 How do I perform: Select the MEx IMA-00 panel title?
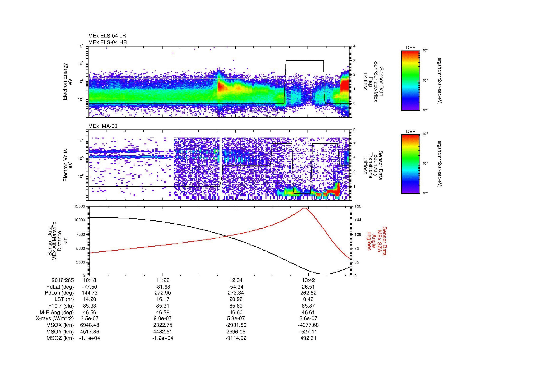pos(103,126)
